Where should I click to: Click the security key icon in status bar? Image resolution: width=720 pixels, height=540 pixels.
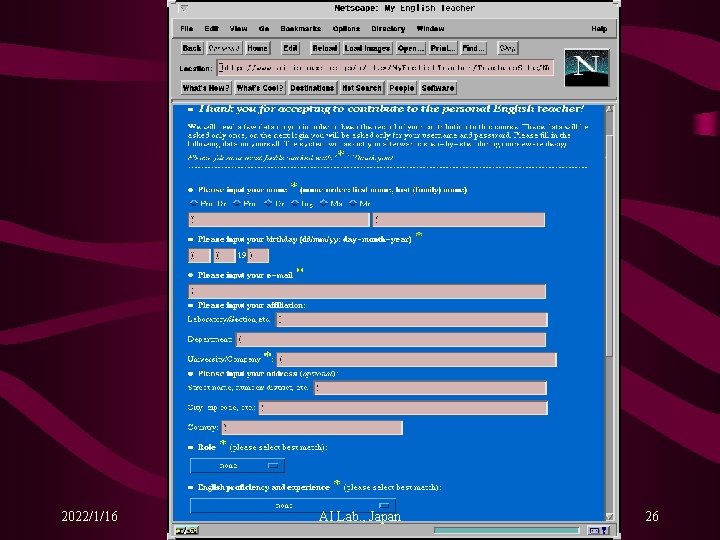[186, 530]
